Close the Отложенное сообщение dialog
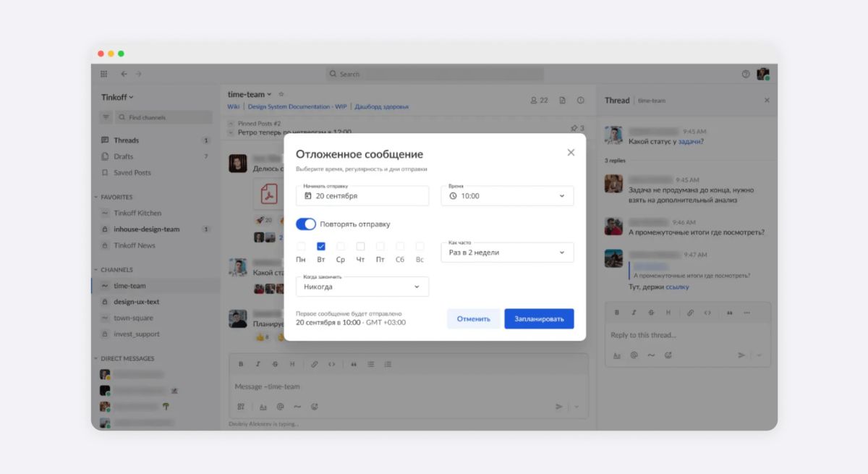Viewport: 868px width, 474px height. coord(571,153)
